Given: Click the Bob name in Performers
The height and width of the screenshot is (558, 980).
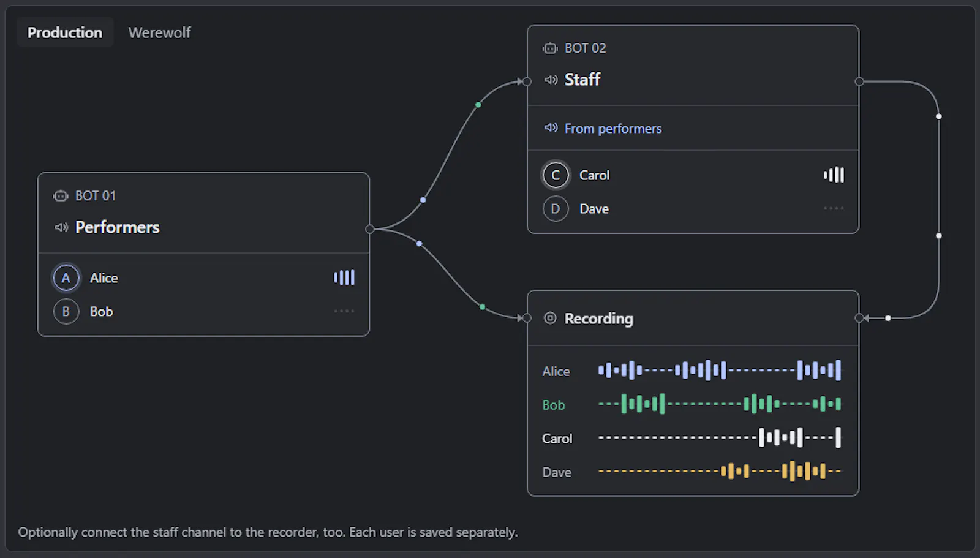Looking at the screenshot, I should (102, 312).
